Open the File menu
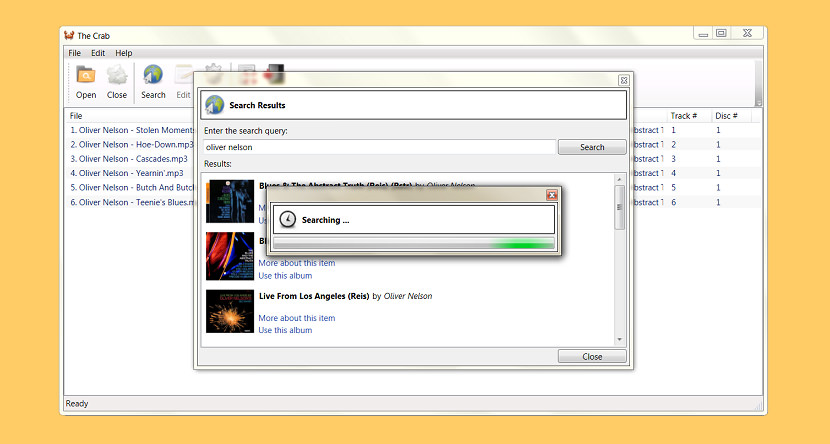Viewport: 830px width, 444px height. pos(75,53)
